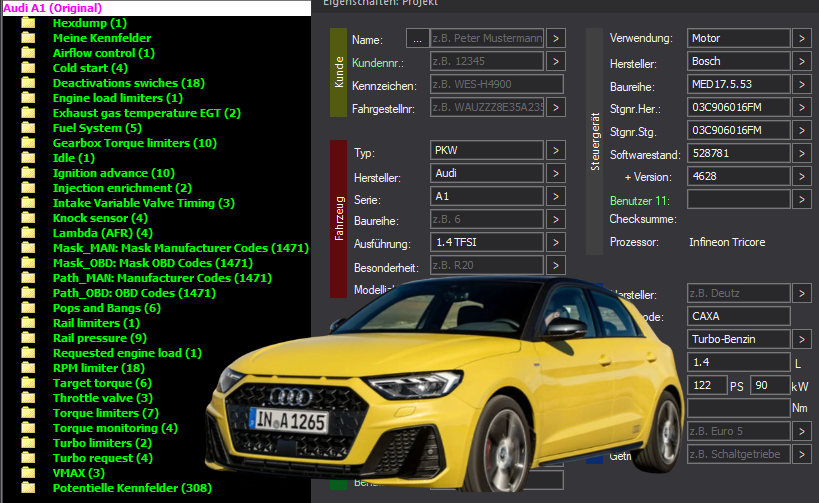Select Meine Kennfelder tree item
The height and width of the screenshot is (503, 819).
coord(102,38)
